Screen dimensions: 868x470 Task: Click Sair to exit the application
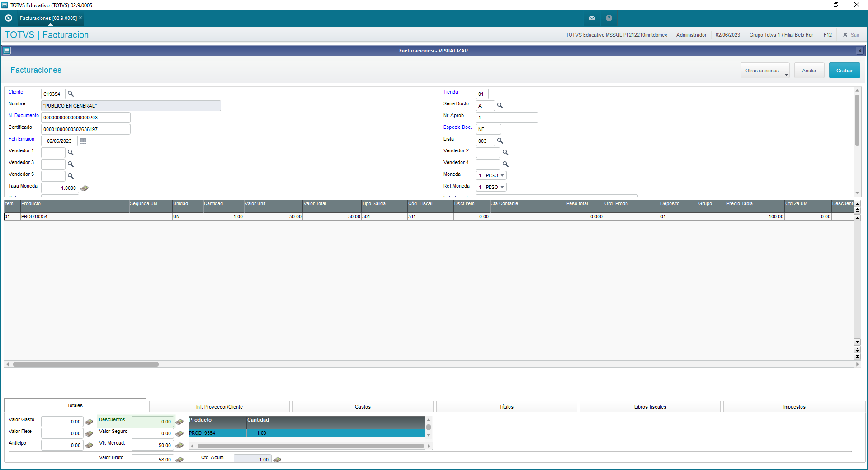click(x=851, y=35)
